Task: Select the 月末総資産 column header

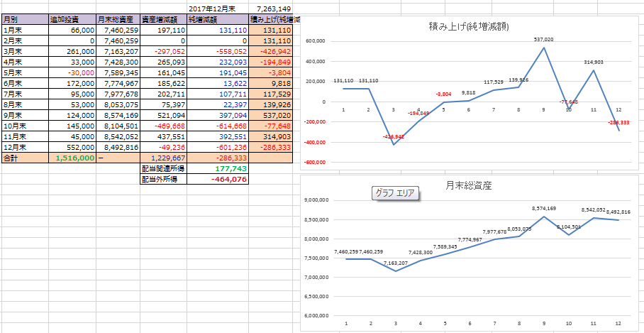Action: pyautogui.click(x=118, y=19)
